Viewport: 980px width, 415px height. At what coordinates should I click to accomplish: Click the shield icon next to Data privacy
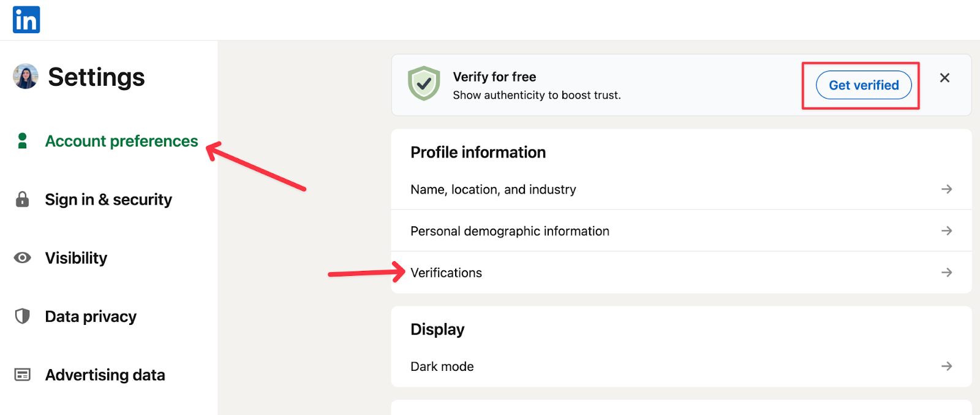pos(22,316)
